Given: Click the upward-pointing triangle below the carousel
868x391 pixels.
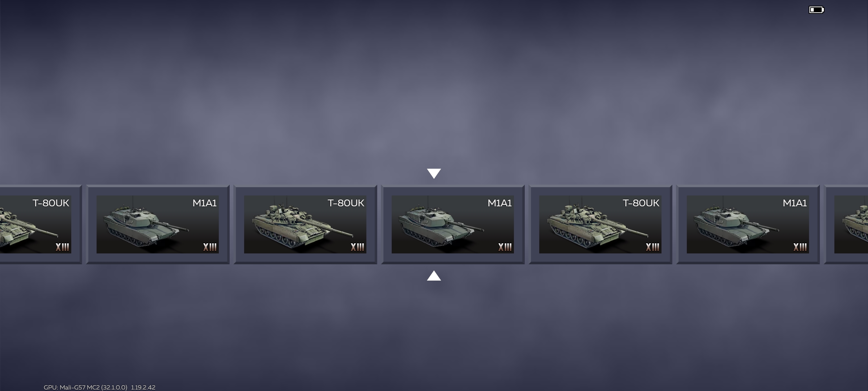Looking at the screenshot, I should [434, 276].
